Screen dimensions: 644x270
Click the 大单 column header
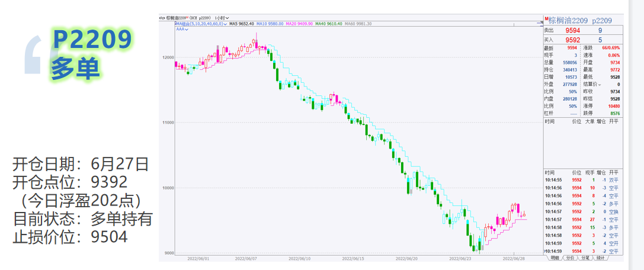tap(589, 121)
